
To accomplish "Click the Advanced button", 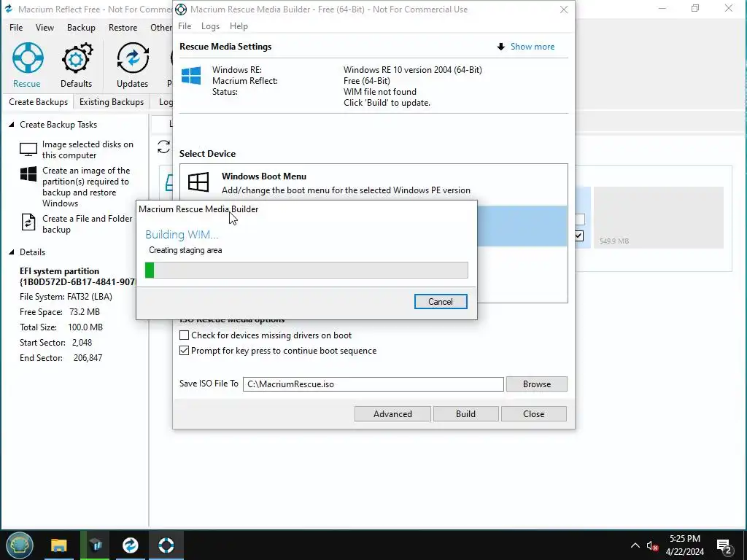I will 392,414.
